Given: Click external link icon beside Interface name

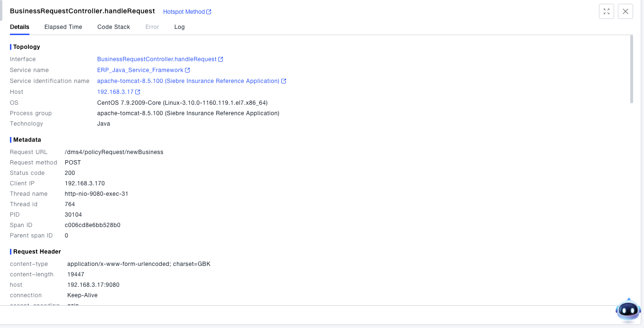Looking at the screenshot, I should click(221, 59).
